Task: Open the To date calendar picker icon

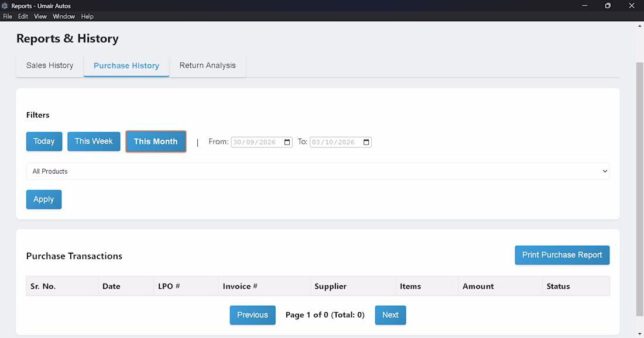Action: tap(366, 142)
